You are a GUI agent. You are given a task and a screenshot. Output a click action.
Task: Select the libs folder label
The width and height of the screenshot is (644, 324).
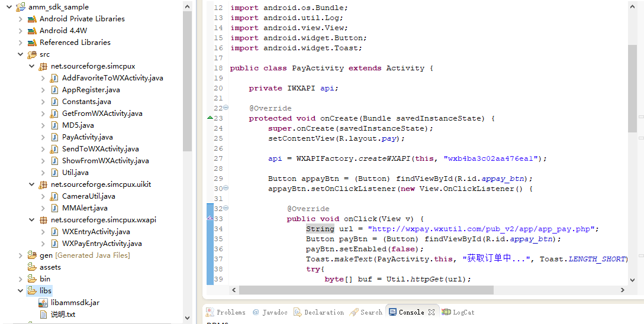(x=45, y=291)
